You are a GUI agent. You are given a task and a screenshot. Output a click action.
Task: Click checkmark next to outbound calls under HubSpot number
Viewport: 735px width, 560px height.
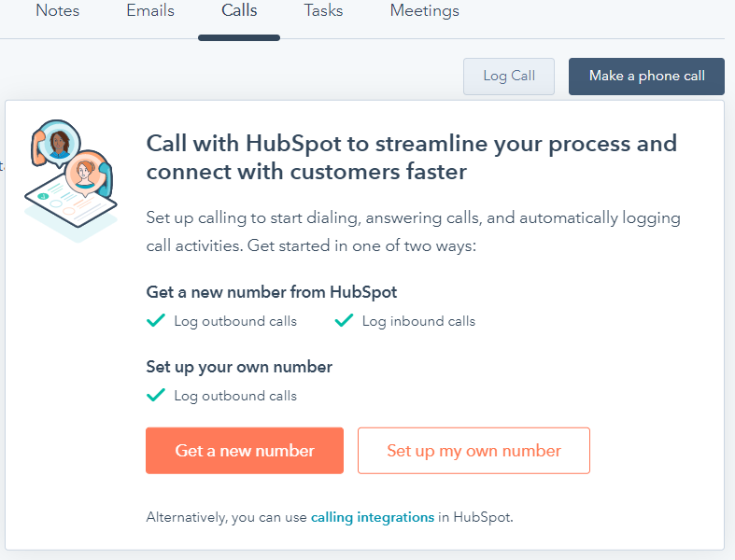pos(156,321)
